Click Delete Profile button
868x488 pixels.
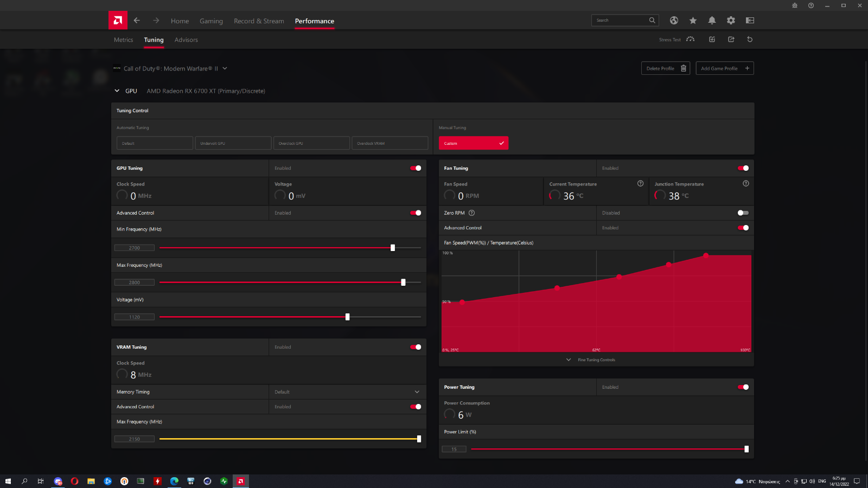pyautogui.click(x=666, y=68)
